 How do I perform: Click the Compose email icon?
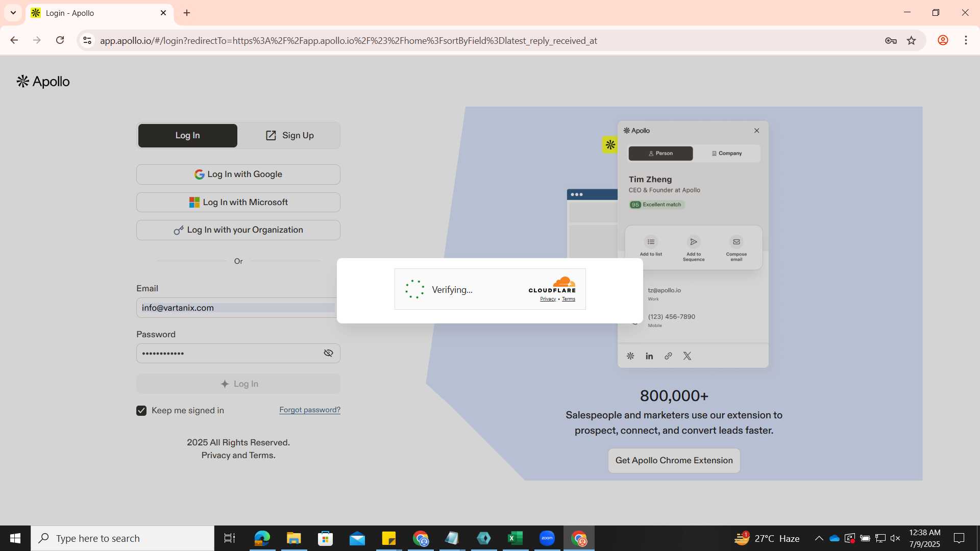[736, 242]
